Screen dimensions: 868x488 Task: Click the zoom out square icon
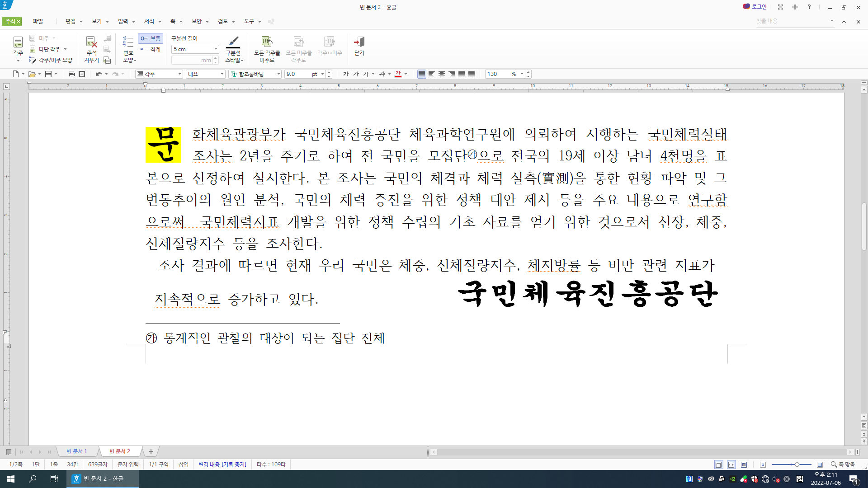[763, 465]
